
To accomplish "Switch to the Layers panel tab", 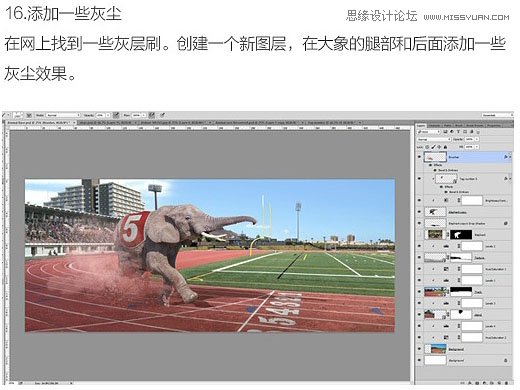I will point(421,126).
